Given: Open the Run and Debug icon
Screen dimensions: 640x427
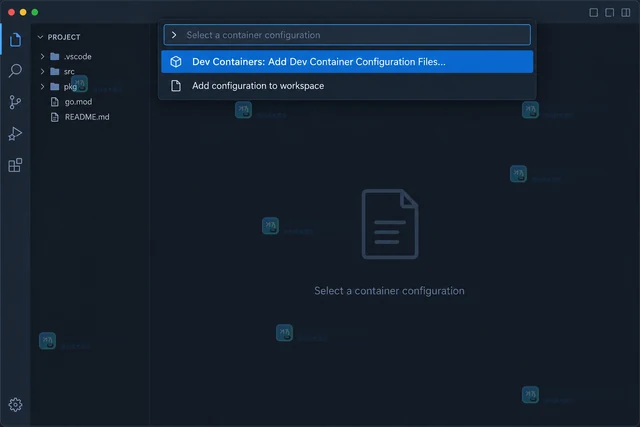Looking at the screenshot, I should (x=15, y=133).
